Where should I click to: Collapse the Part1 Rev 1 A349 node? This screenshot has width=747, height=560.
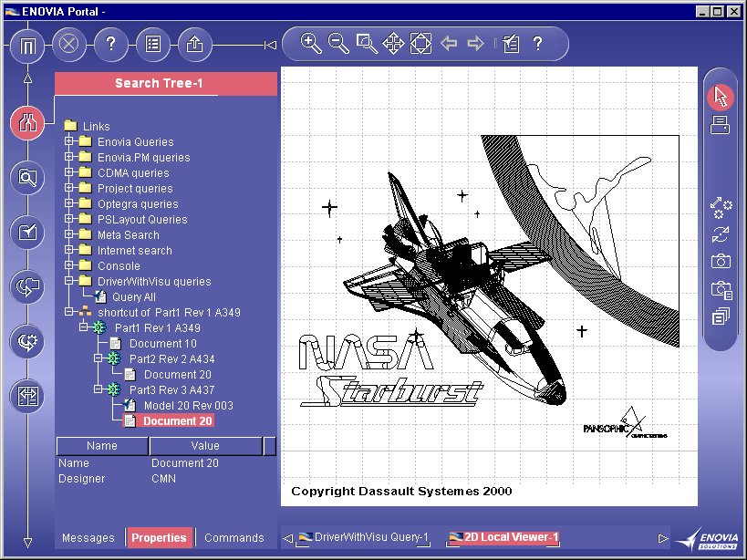(x=84, y=327)
